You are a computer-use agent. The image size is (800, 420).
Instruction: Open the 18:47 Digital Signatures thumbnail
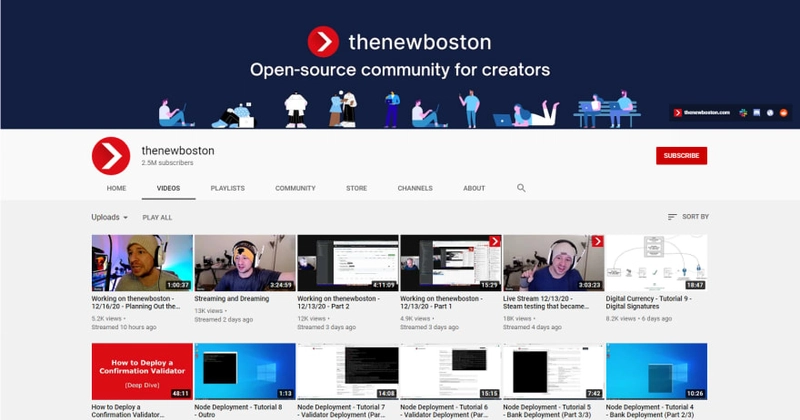657,263
